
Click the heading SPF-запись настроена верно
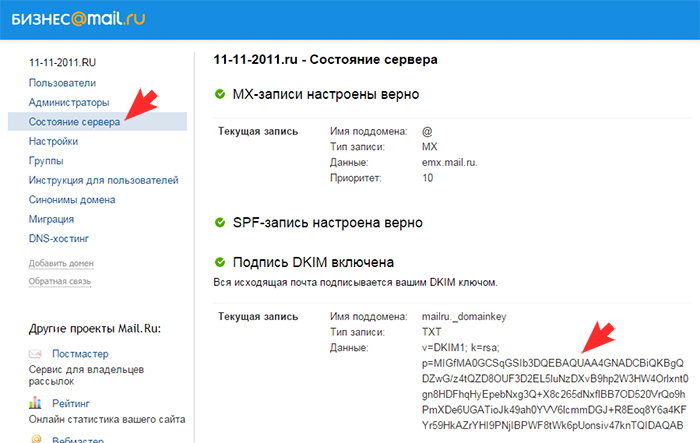(x=328, y=222)
